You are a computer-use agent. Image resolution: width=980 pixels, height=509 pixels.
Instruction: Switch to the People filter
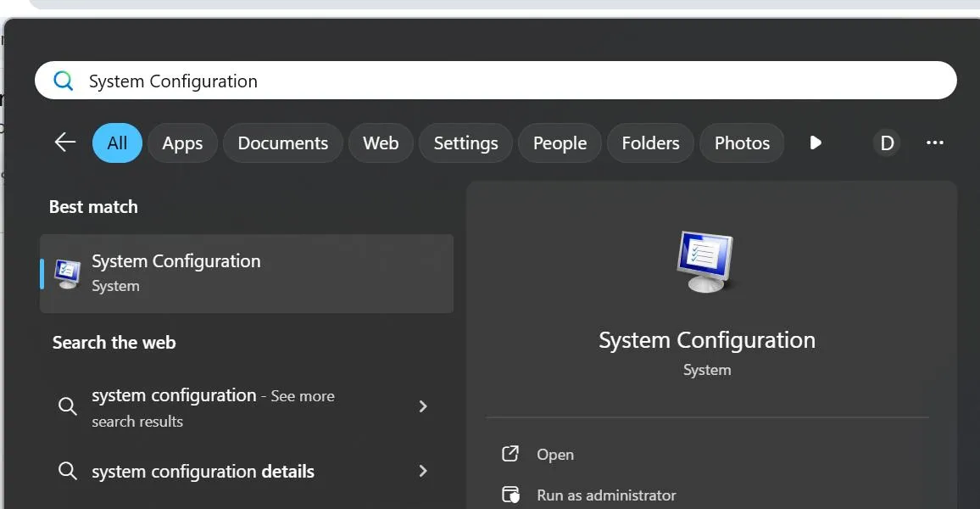tap(560, 143)
